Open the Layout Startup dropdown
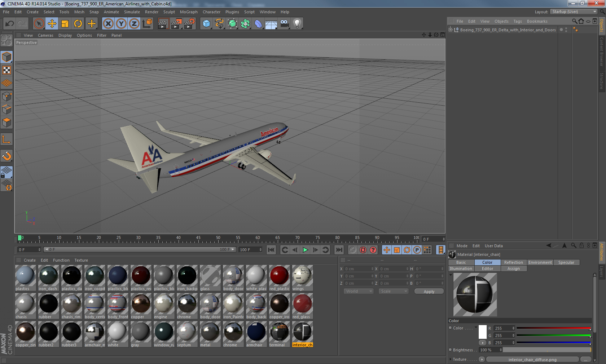Viewport: 606px width, 364px height. pos(574,12)
